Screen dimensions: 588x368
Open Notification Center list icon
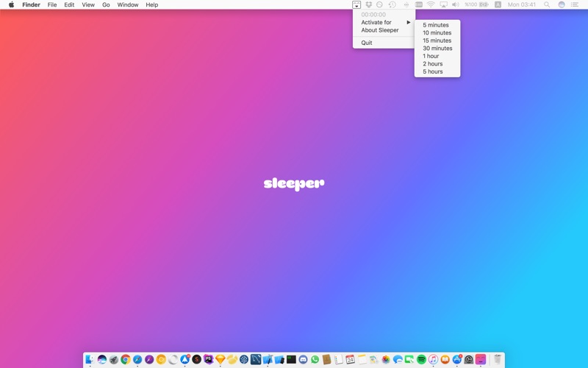pyautogui.click(x=575, y=4)
